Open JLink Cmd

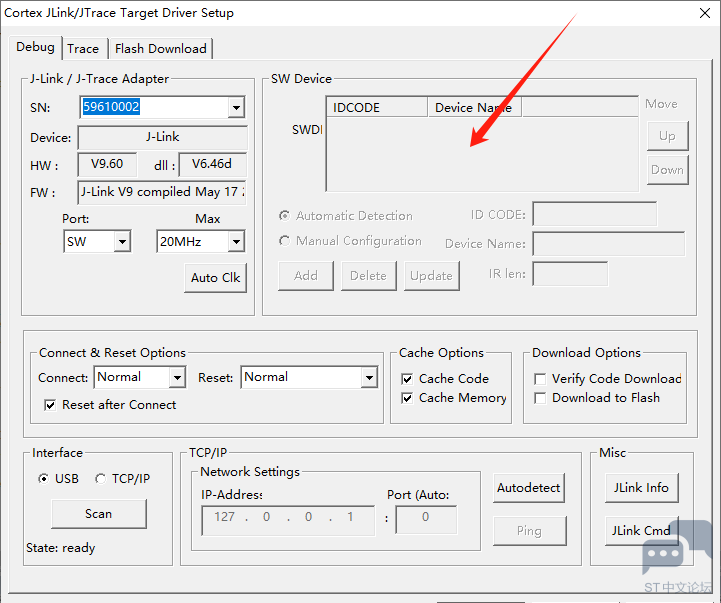pyautogui.click(x=641, y=531)
